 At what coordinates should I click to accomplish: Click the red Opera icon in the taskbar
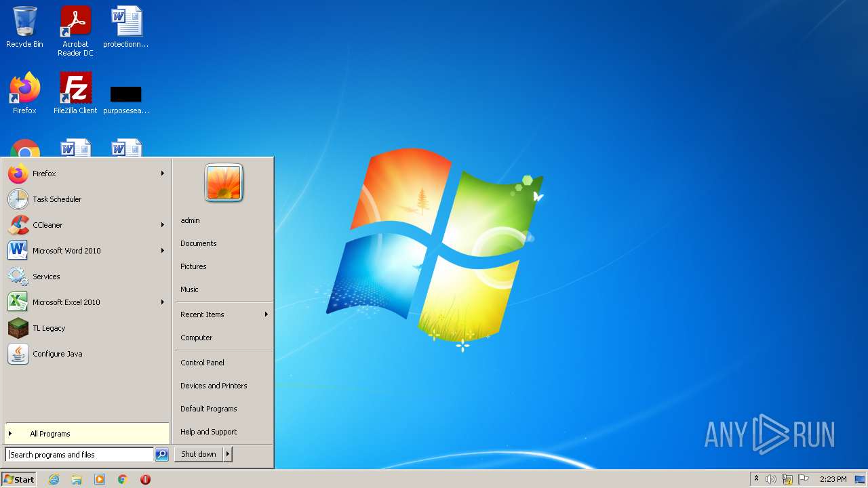click(145, 479)
